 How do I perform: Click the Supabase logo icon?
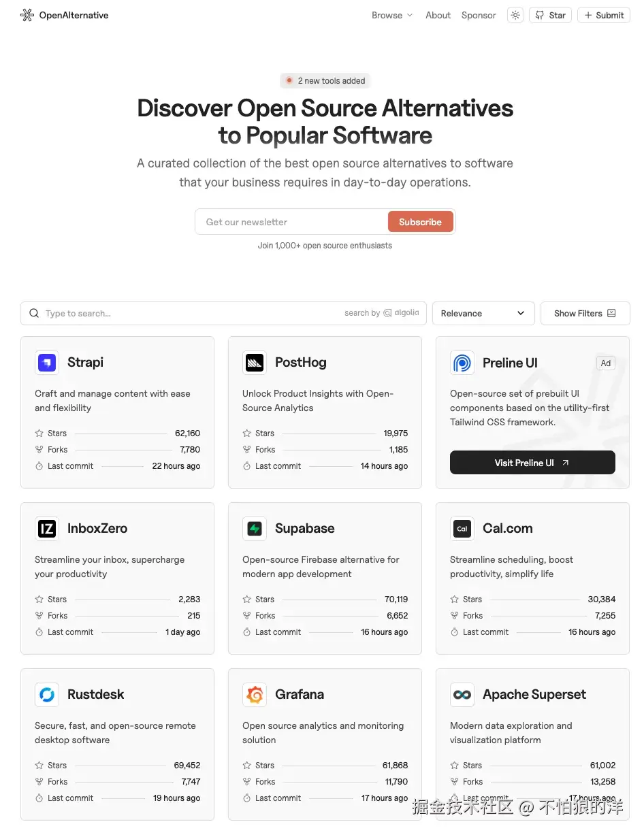coord(255,529)
